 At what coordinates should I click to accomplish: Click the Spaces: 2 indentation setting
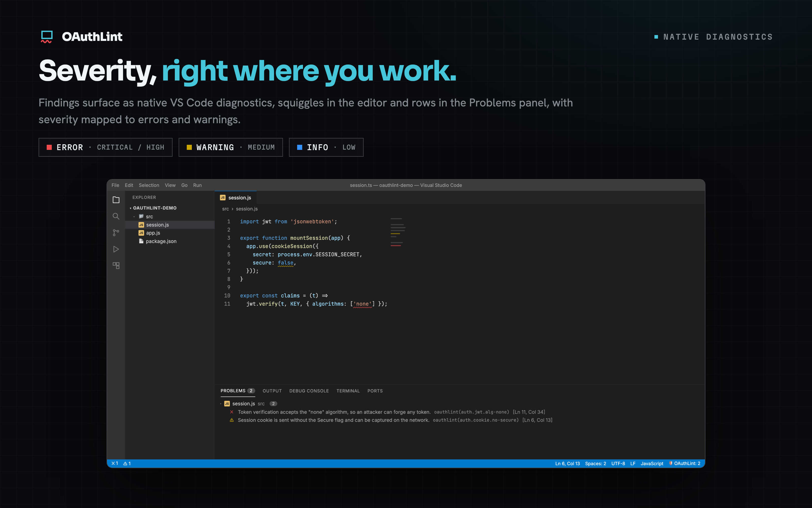pos(596,463)
